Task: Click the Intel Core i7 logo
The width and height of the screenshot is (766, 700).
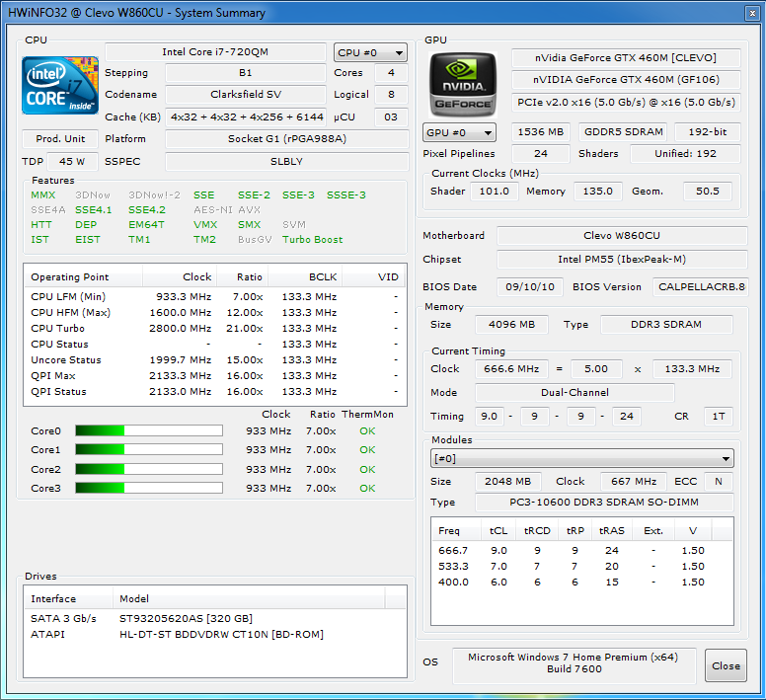Action: [60, 86]
